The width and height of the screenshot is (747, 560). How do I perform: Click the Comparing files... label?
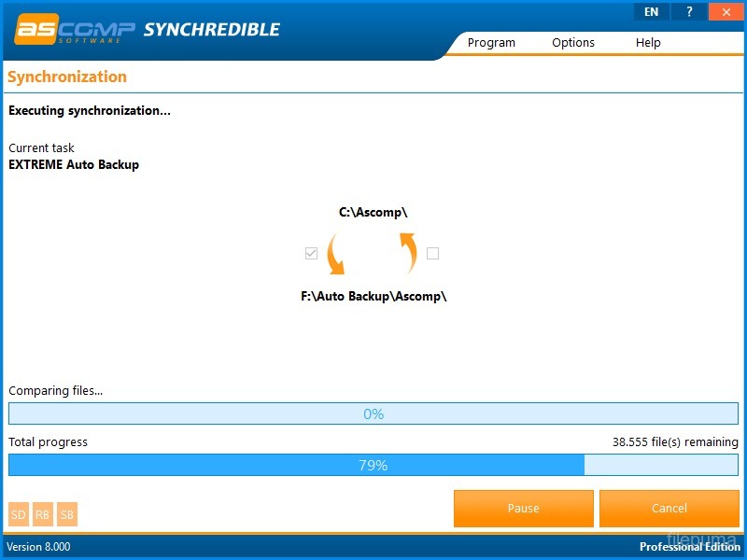(56, 391)
